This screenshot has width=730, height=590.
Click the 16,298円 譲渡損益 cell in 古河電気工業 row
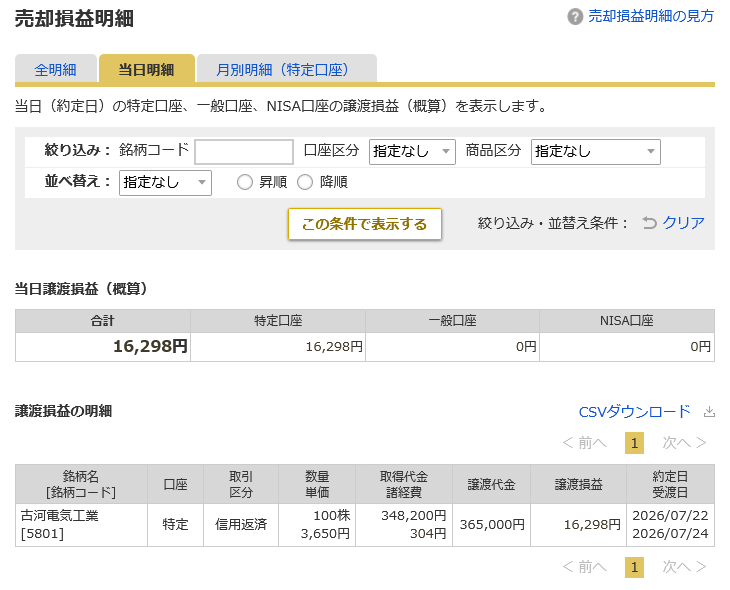tap(579, 525)
